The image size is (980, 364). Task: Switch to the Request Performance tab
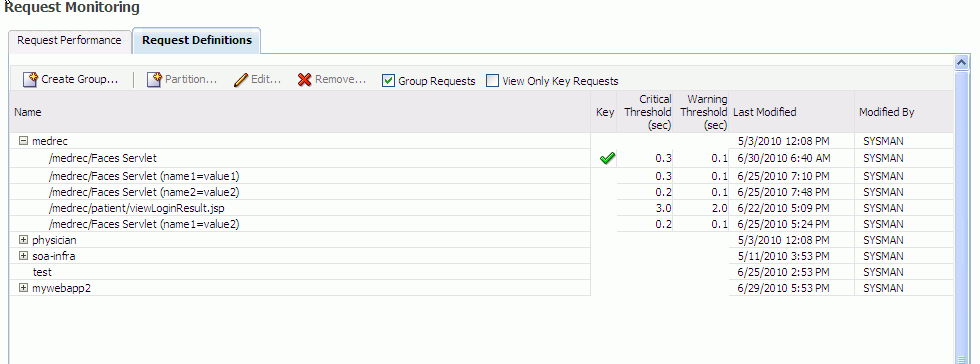pos(69,41)
